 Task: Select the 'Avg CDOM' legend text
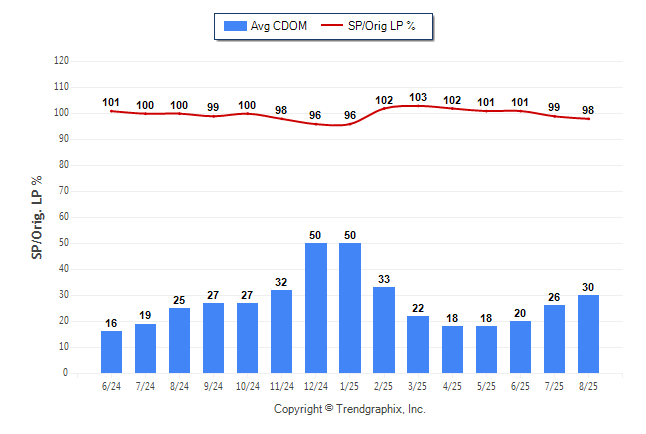(279, 26)
